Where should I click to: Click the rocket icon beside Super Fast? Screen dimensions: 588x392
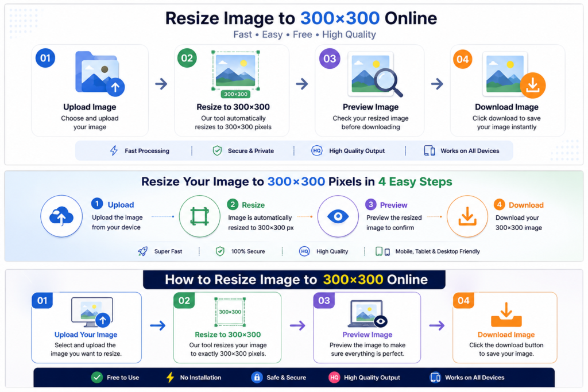click(143, 251)
